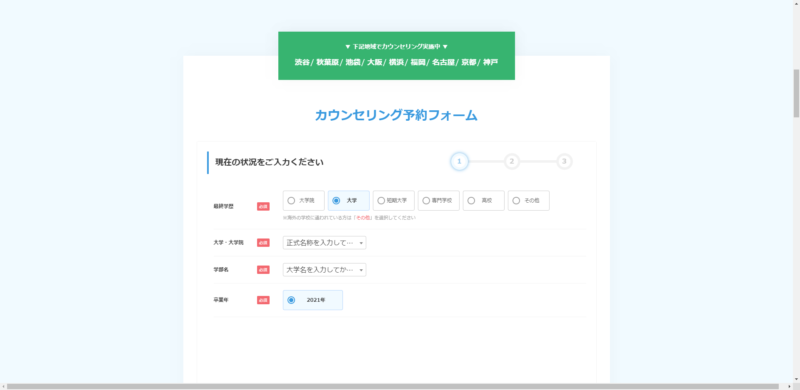
Task: Click the 卒業年 field label
Action: click(220, 300)
